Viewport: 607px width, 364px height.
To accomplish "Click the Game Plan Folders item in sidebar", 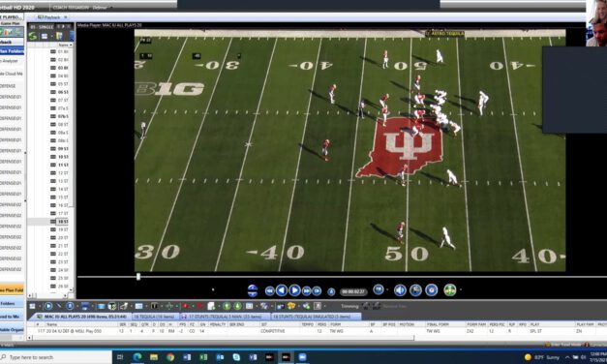I will [x=12, y=50].
